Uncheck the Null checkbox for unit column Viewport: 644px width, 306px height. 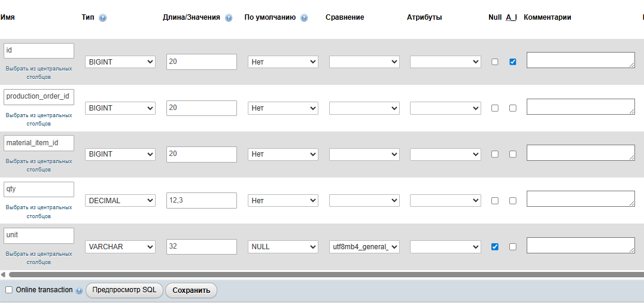pos(494,246)
